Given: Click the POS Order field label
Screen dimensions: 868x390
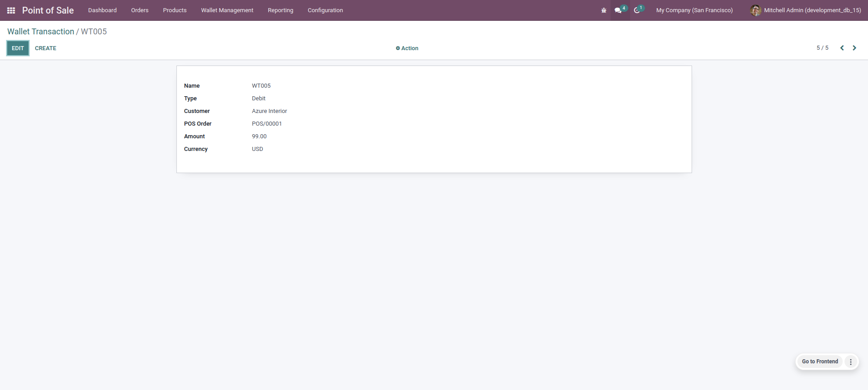Looking at the screenshot, I should click(198, 124).
